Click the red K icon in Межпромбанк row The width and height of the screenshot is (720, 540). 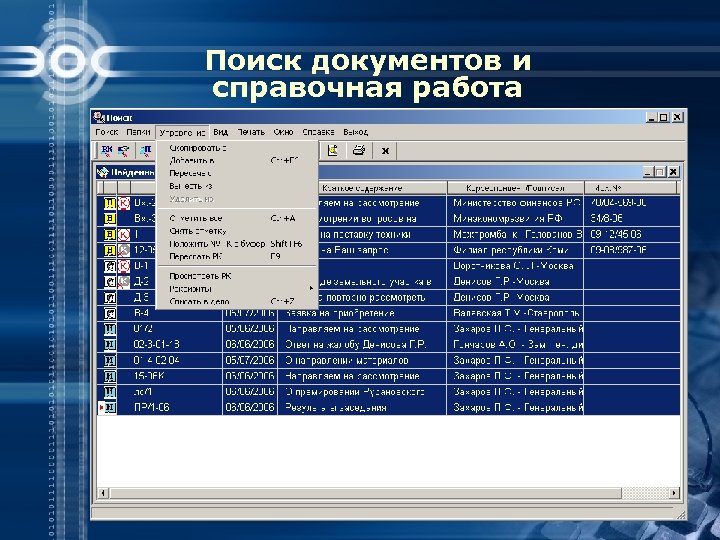(x=124, y=235)
